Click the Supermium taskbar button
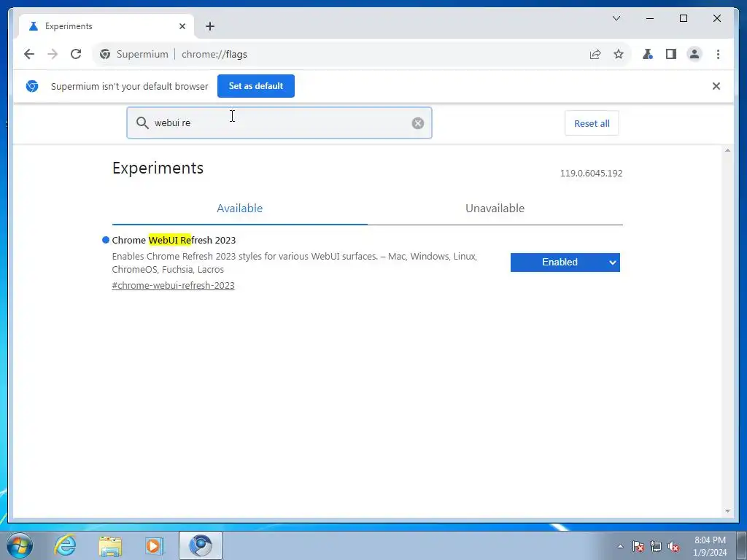 click(x=201, y=545)
